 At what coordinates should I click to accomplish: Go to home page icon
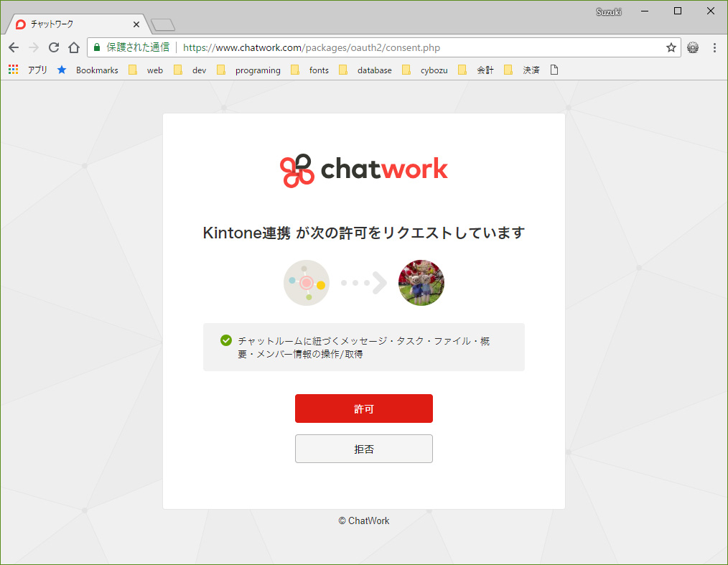point(74,47)
